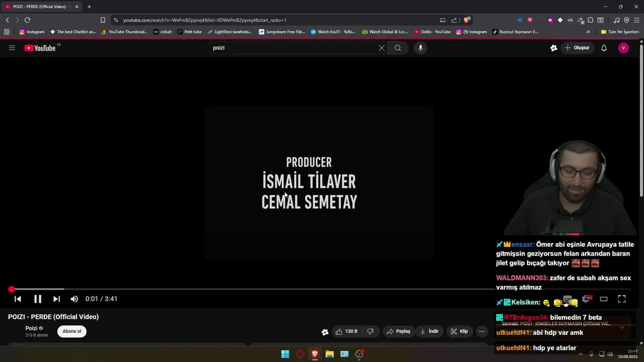
Task: Open Watch Era31 bookmark
Action: coord(333,32)
